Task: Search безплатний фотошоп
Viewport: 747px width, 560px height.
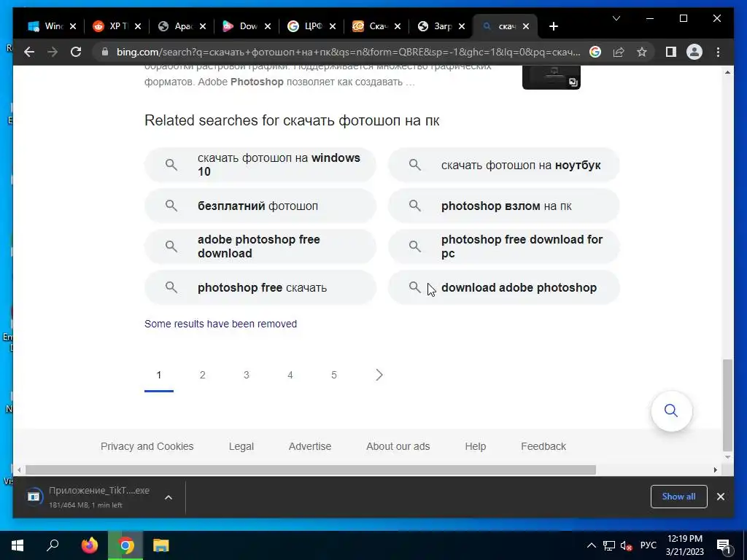Action: pos(260,206)
